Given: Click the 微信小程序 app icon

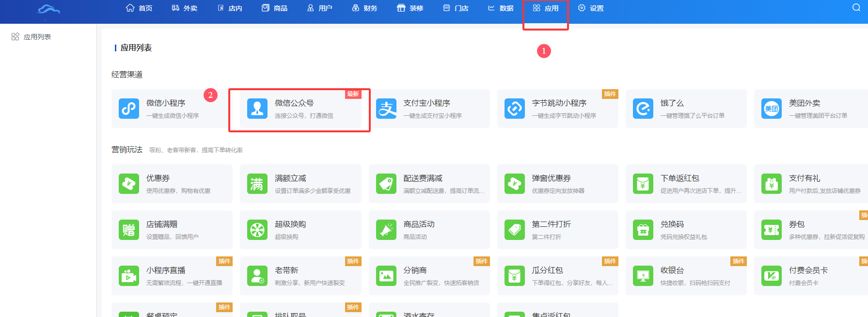Looking at the screenshot, I should tap(129, 109).
